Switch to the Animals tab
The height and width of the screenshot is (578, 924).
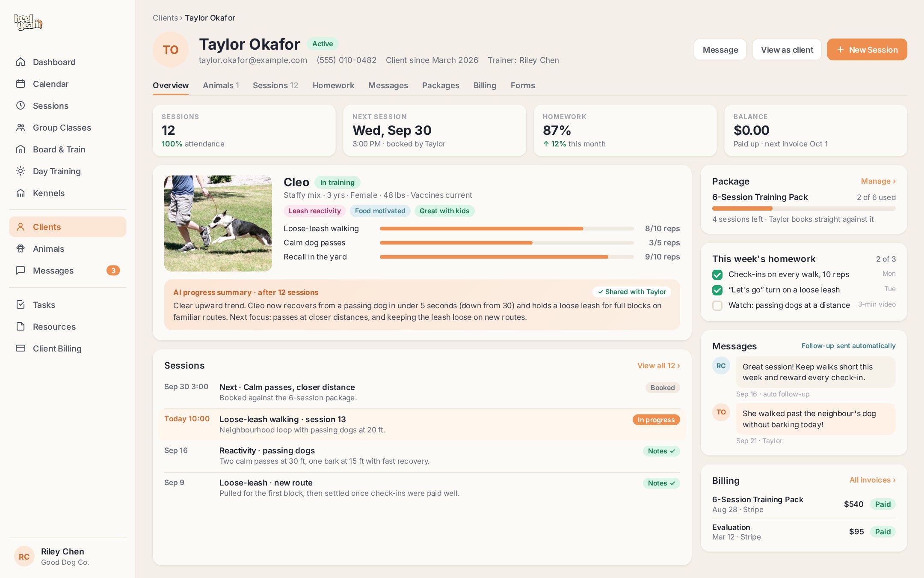click(x=221, y=86)
